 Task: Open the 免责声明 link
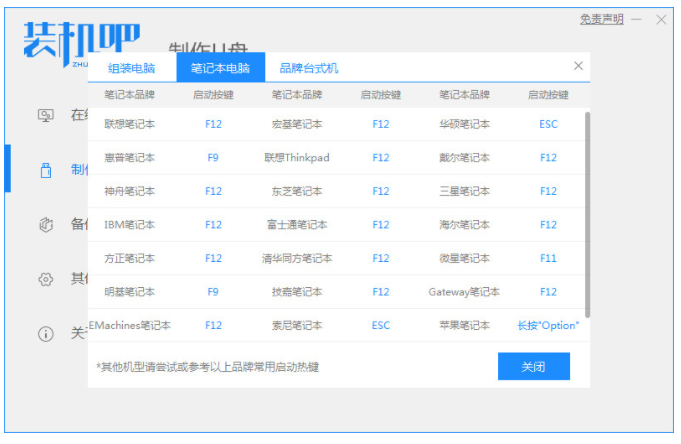click(601, 19)
